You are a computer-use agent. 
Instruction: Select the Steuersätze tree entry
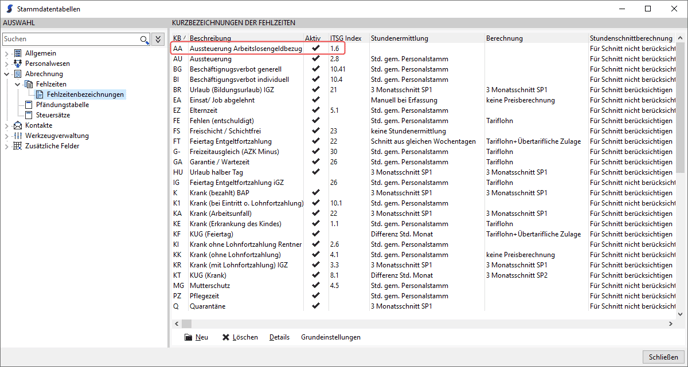pos(53,115)
